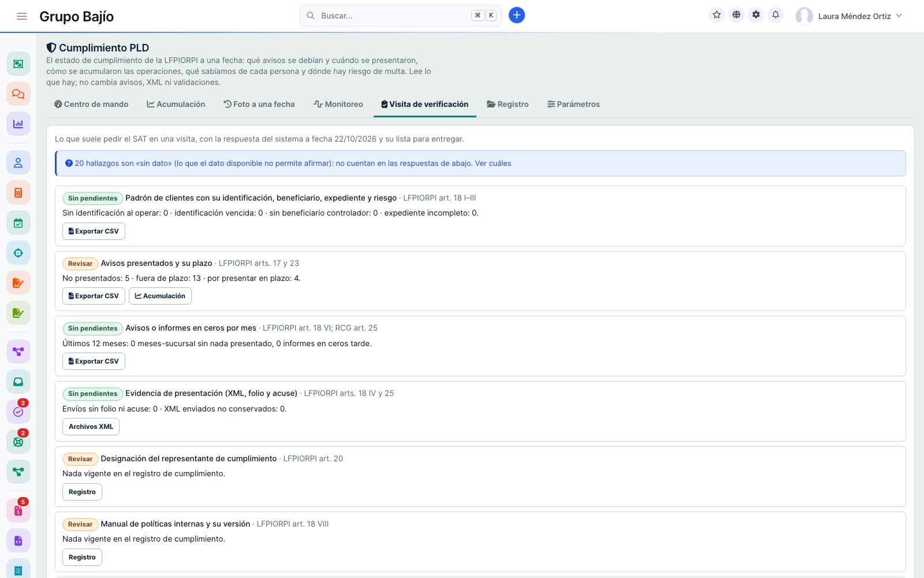Switch to Parámetros tab
924x578 pixels.
click(x=573, y=104)
